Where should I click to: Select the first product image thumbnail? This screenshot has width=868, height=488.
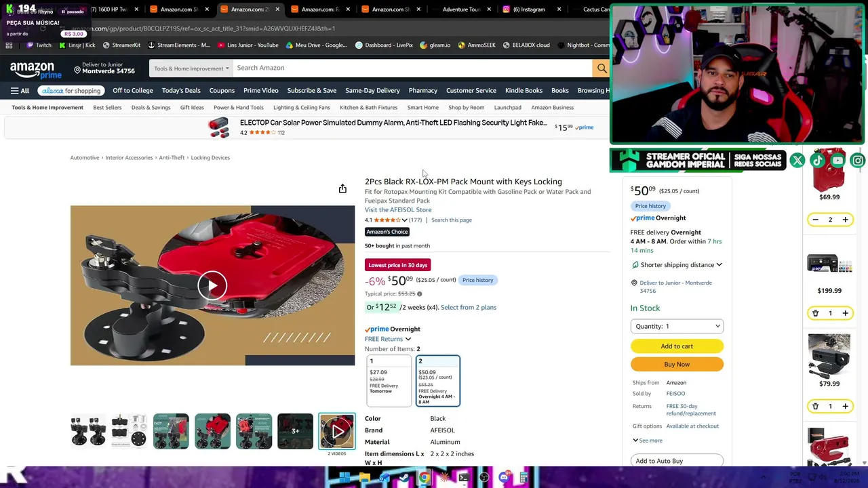[x=88, y=431]
